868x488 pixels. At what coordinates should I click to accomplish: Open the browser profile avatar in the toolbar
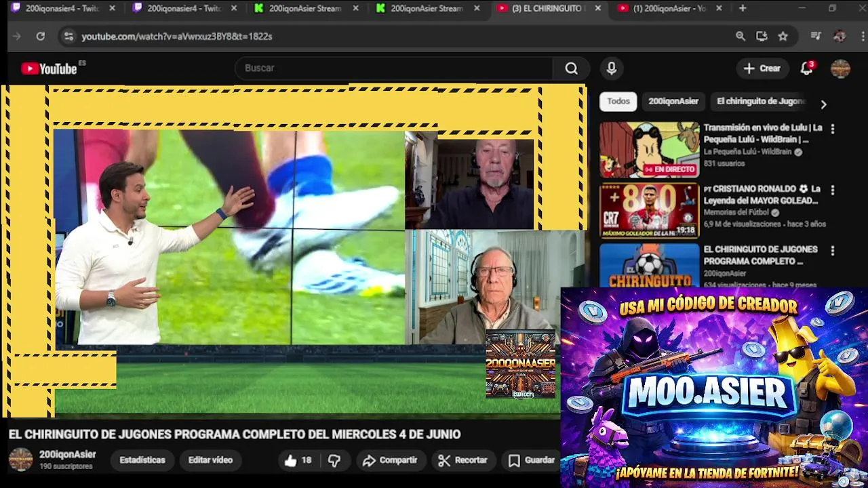click(840, 36)
